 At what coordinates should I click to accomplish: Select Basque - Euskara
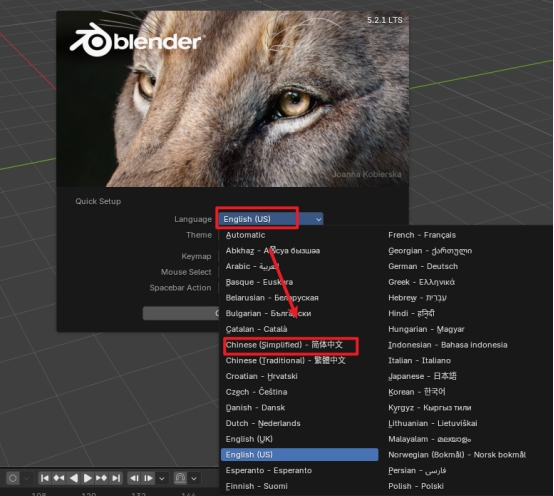[299, 282]
